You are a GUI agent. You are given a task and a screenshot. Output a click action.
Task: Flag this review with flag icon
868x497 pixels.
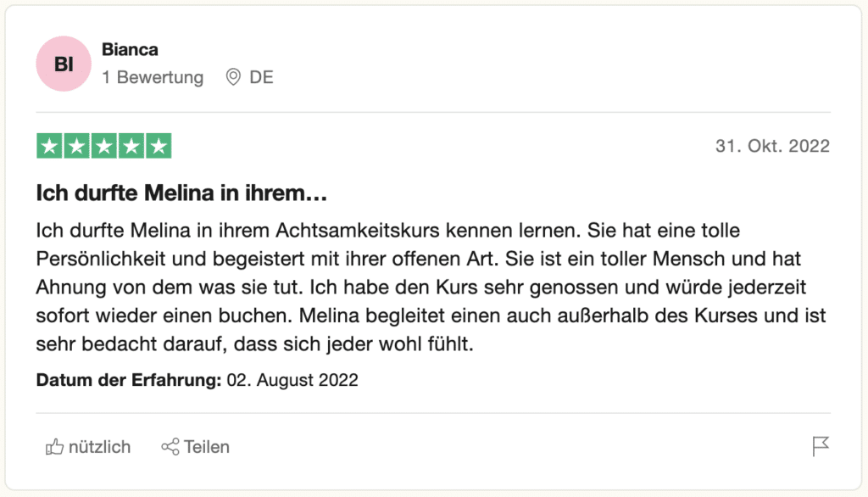point(821,446)
